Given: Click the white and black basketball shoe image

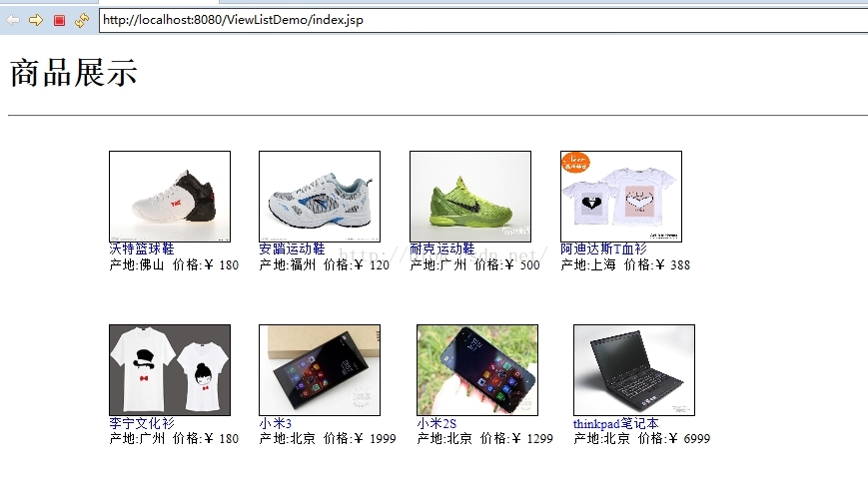Looking at the screenshot, I should point(170,197).
